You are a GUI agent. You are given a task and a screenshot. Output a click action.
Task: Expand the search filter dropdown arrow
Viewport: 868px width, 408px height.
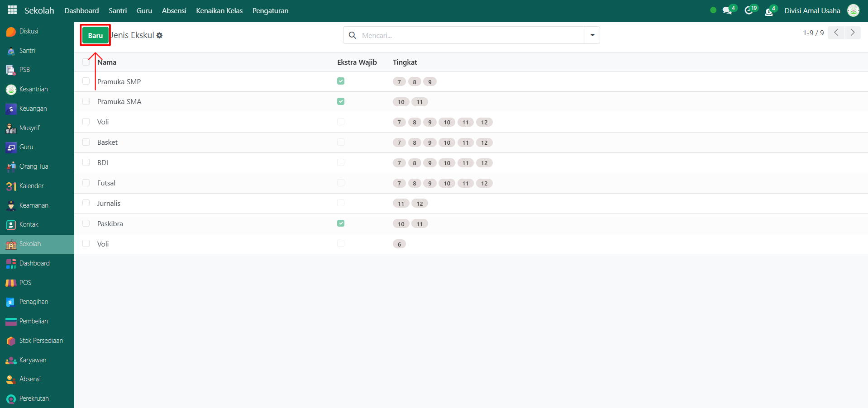point(592,35)
